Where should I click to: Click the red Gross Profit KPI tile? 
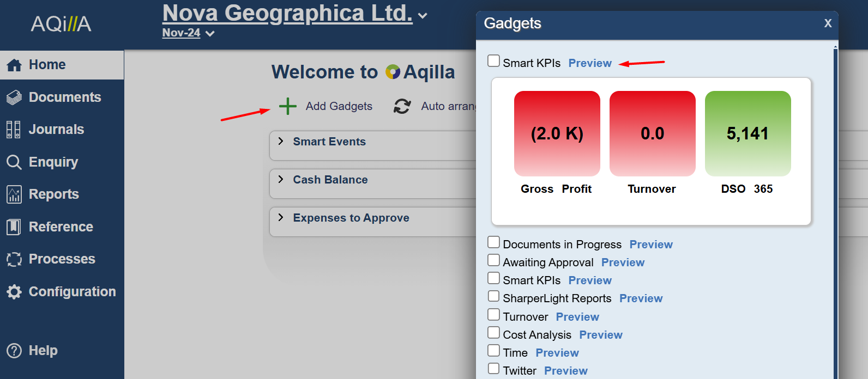557,133
